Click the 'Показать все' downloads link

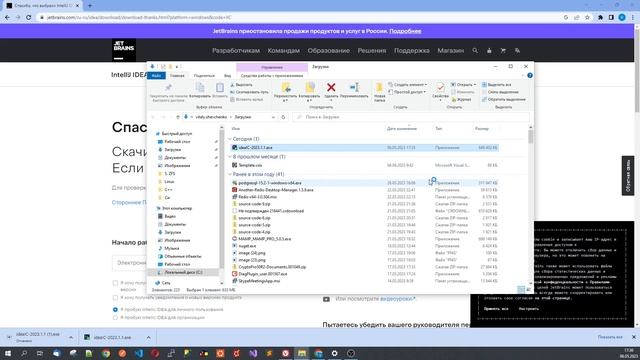(x=610, y=337)
